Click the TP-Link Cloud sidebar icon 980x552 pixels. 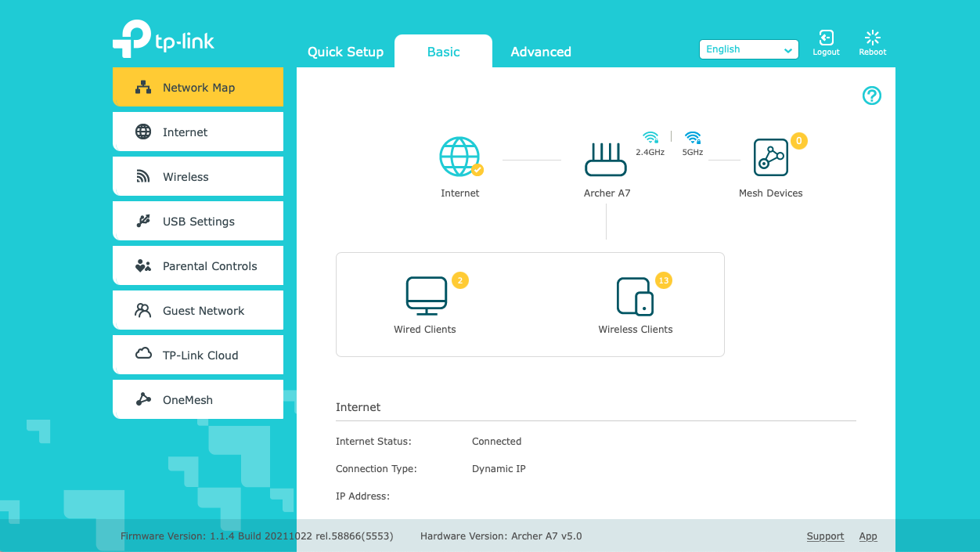[143, 354]
